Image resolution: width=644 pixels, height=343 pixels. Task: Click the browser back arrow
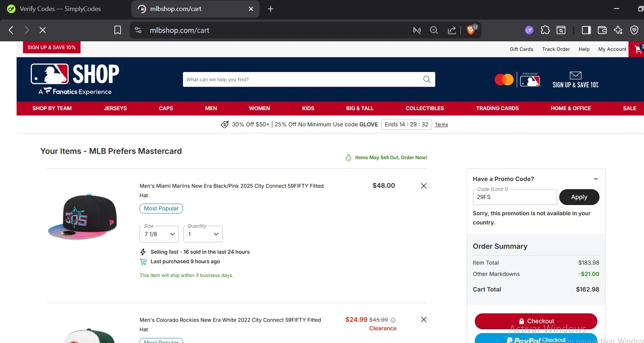[11, 30]
